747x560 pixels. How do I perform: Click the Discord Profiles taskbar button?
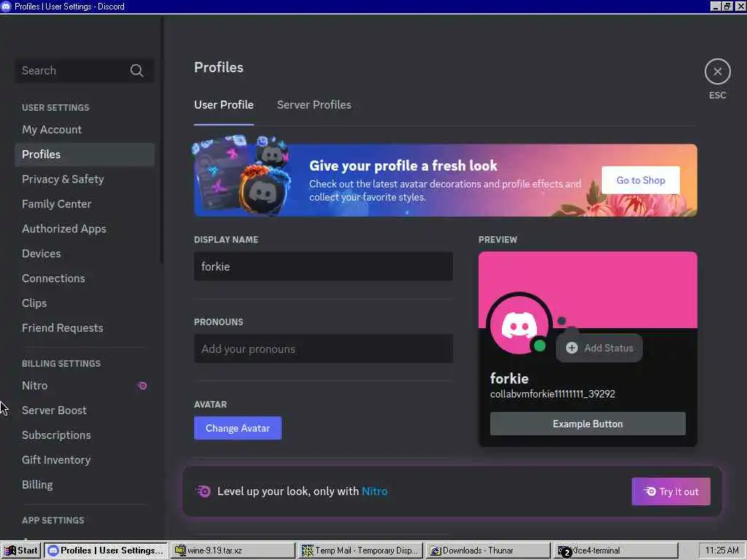[x=106, y=551]
